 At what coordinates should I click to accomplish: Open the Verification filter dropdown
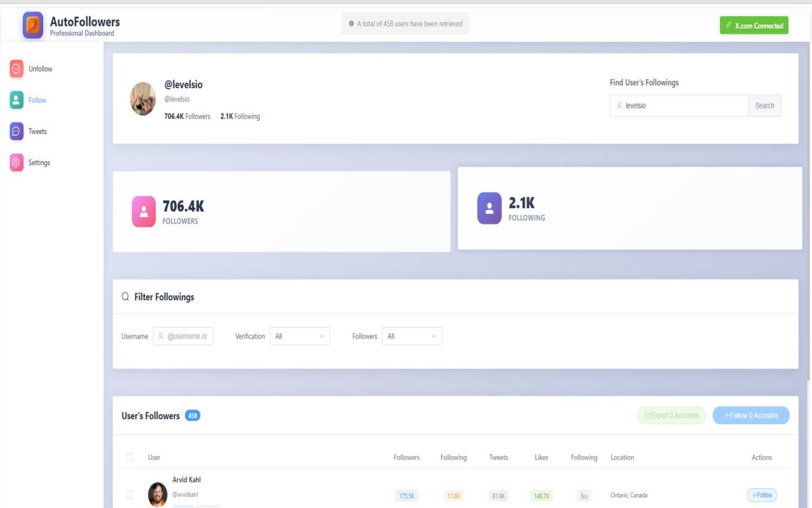point(299,337)
